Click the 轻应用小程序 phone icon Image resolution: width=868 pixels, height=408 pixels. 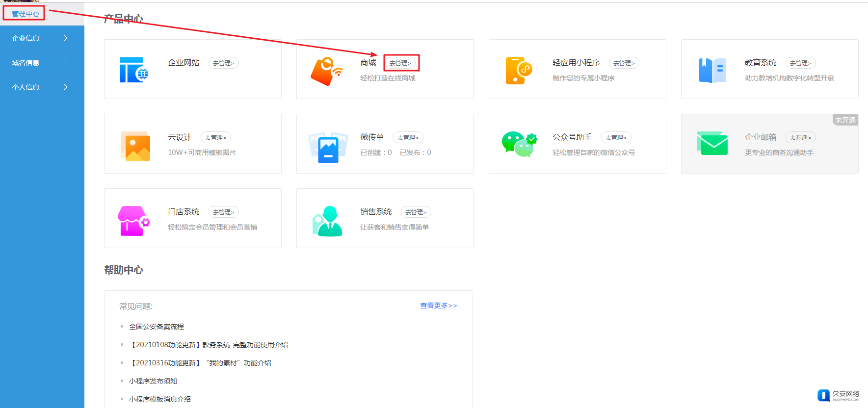point(519,71)
